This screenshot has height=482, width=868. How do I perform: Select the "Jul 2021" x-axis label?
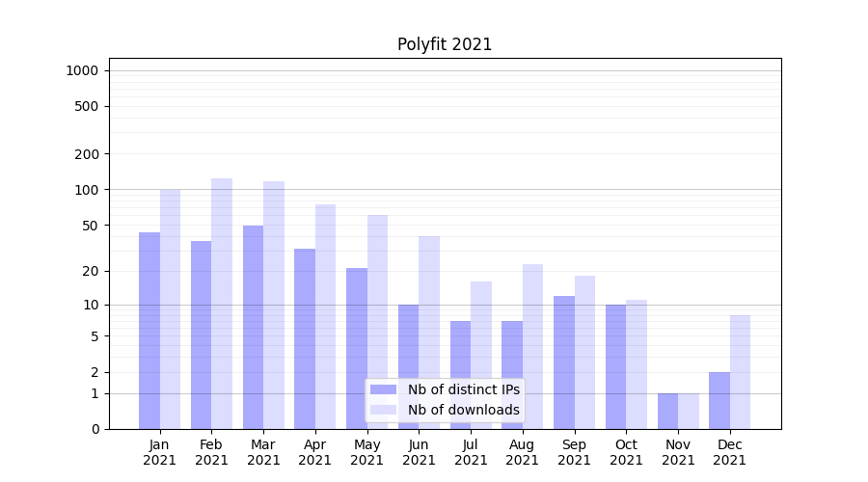click(471, 452)
